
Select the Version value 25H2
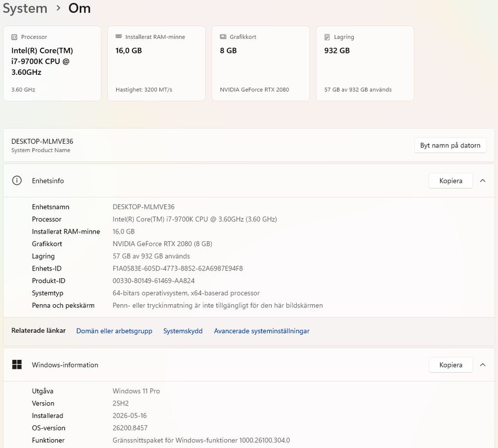tap(121, 403)
